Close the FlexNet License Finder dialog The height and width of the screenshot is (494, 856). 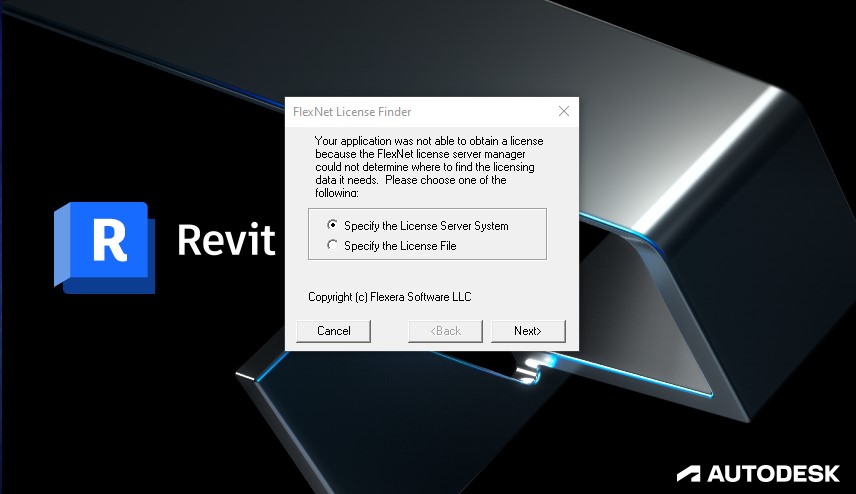point(563,111)
